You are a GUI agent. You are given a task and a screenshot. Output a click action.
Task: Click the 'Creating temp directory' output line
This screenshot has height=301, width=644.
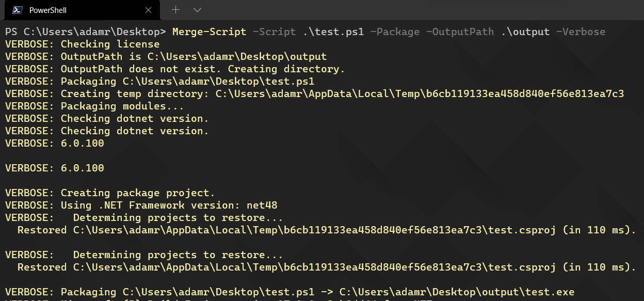coord(315,93)
